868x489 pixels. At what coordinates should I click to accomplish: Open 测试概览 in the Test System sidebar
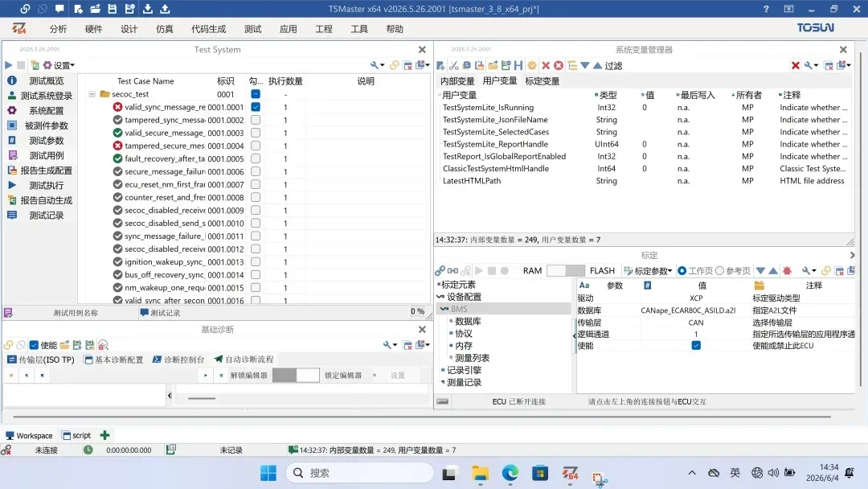(x=47, y=81)
